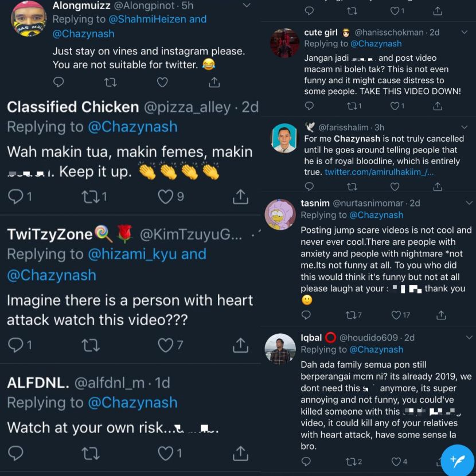Expand options chevron on cute girl's tweet
Viewport: 476px width, 476px height.
[x=469, y=31]
